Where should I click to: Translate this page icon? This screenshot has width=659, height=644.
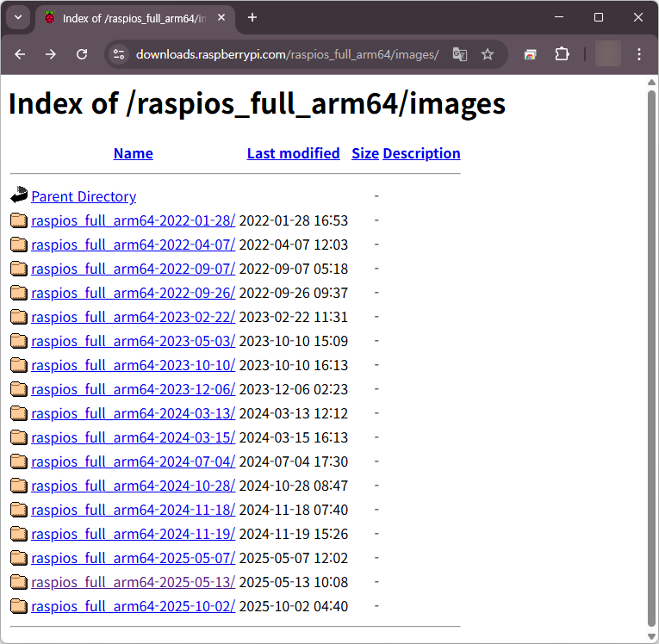pos(460,54)
